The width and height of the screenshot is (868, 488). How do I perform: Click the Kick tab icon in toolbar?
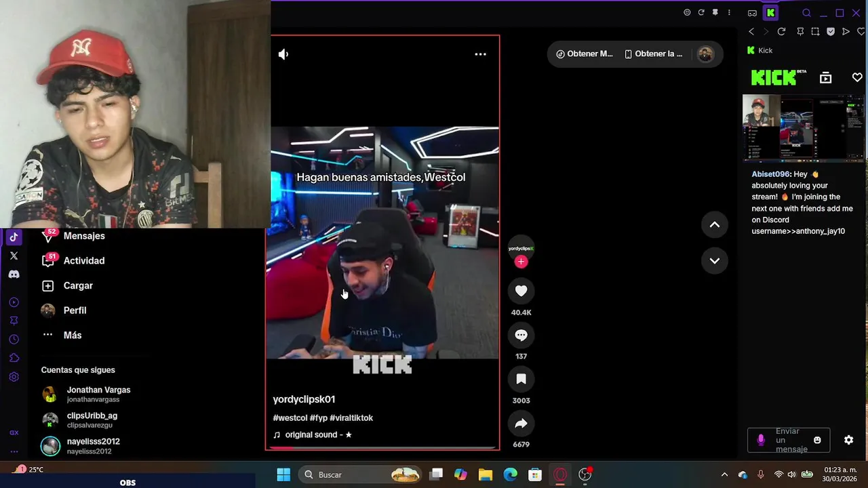(x=770, y=13)
